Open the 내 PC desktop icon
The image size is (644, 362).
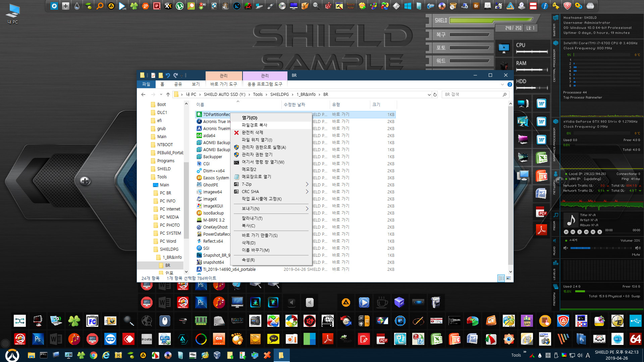pyautogui.click(x=13, y=14)
